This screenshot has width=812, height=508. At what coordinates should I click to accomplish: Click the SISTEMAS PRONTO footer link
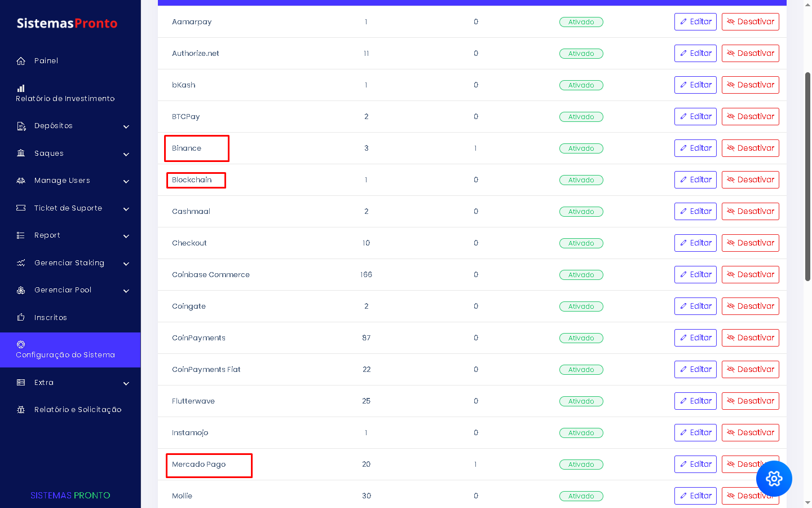(70, 495)
